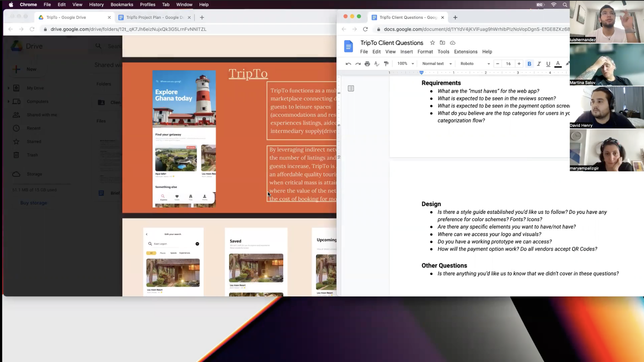The height and width of the screenshot is (362, 644).
Task: Switch to TripTo Project Plan tab
Action: coord(154,17)
